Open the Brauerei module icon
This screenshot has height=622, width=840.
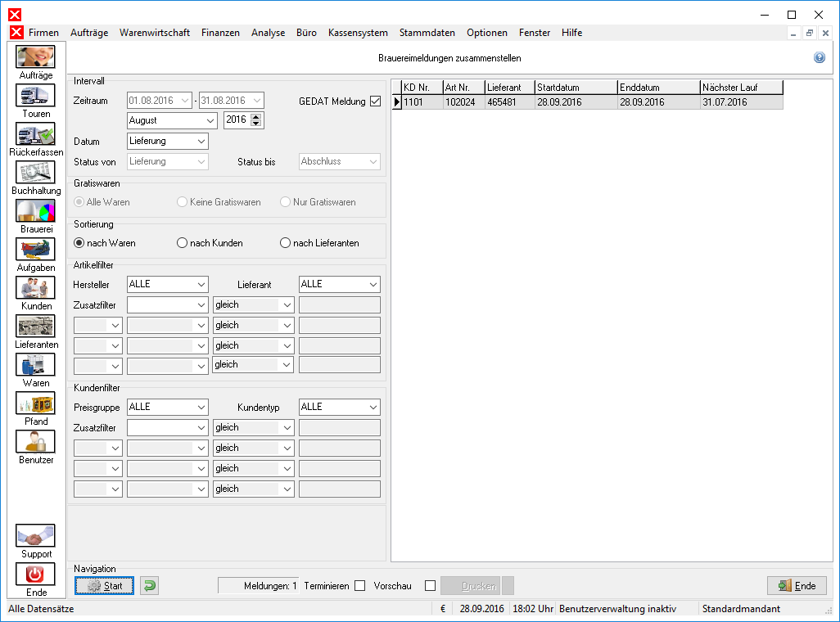(35, 211)
